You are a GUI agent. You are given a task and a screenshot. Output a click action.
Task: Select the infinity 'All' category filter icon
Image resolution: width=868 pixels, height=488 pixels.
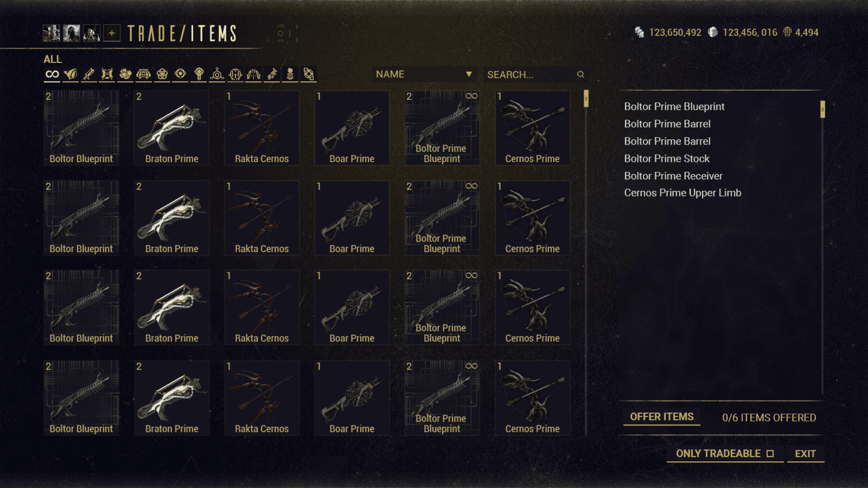coord(52,74)
